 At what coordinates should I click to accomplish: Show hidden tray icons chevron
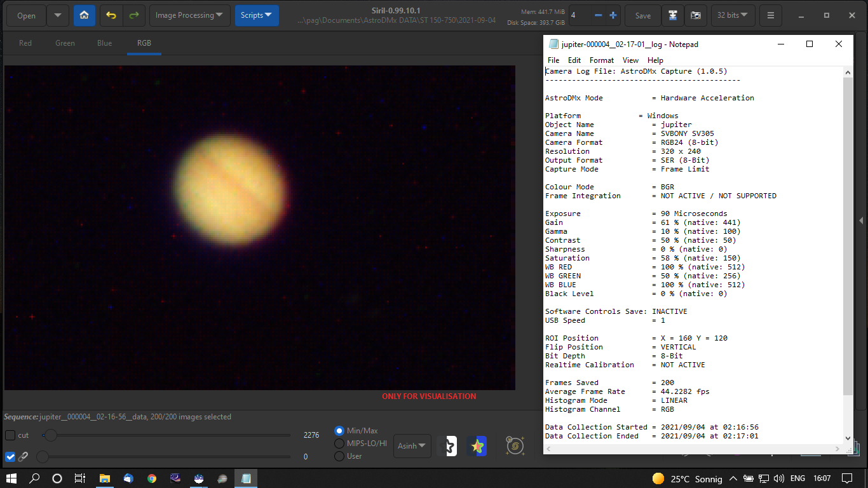pyautogui.click(x=733, y=478)
